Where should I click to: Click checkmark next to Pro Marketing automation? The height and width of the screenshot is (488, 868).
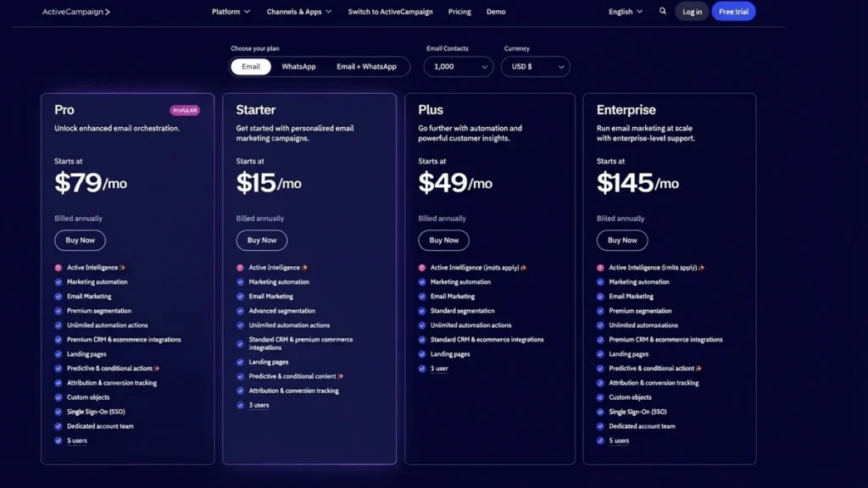(58, 282)
